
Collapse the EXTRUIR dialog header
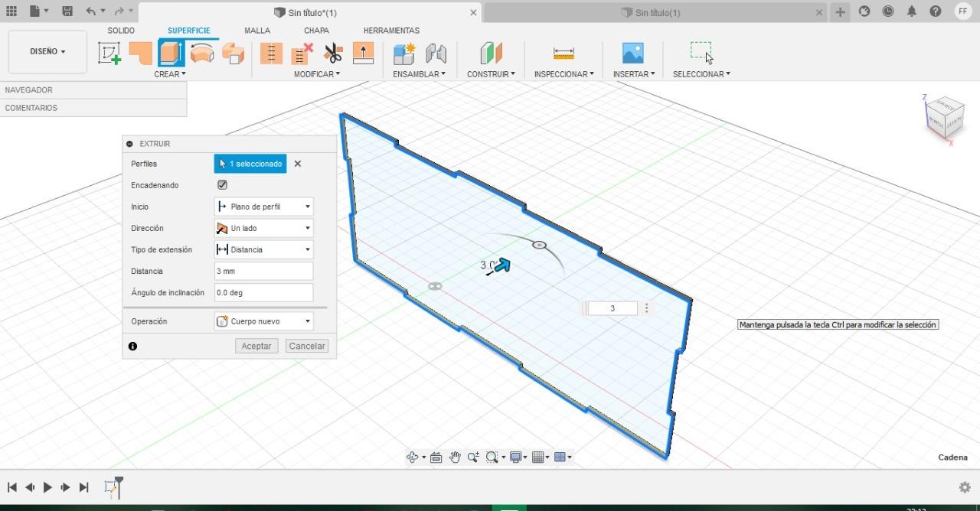130,144
